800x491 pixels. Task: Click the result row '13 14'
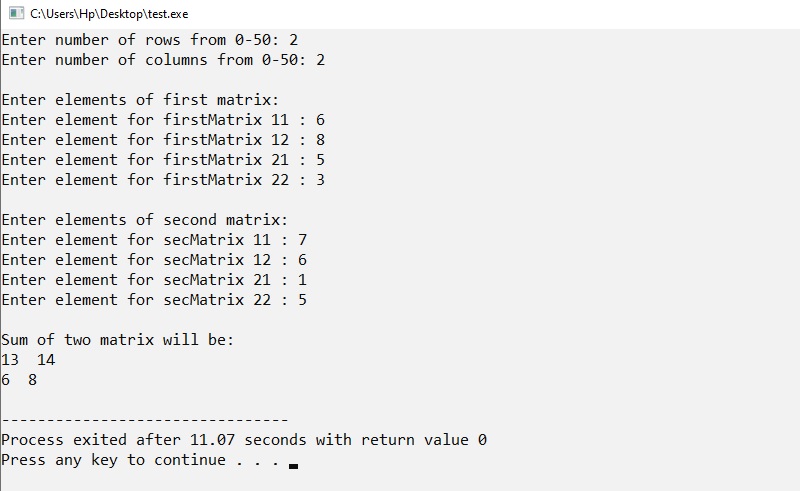click(x=28, y=359)
